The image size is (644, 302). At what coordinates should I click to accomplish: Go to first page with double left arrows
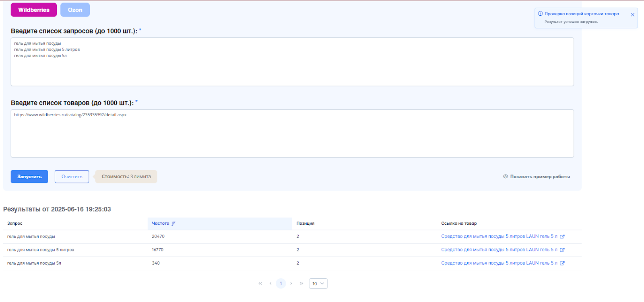[260, 284]
